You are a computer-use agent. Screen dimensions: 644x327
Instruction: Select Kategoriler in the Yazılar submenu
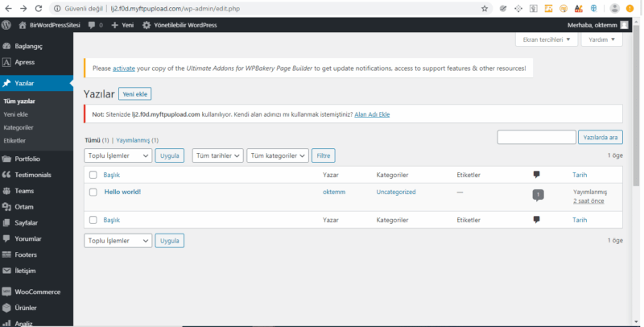point(19,127)
